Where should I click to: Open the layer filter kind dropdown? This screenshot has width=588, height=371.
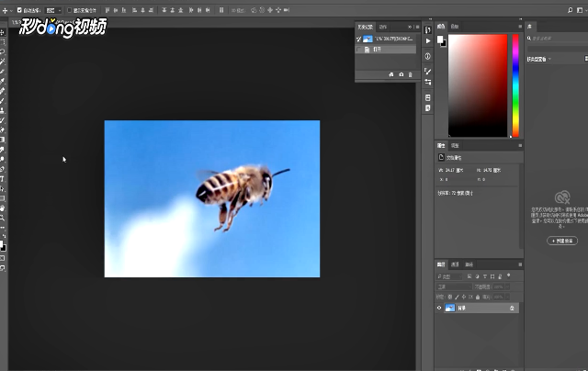pos(449,276)
